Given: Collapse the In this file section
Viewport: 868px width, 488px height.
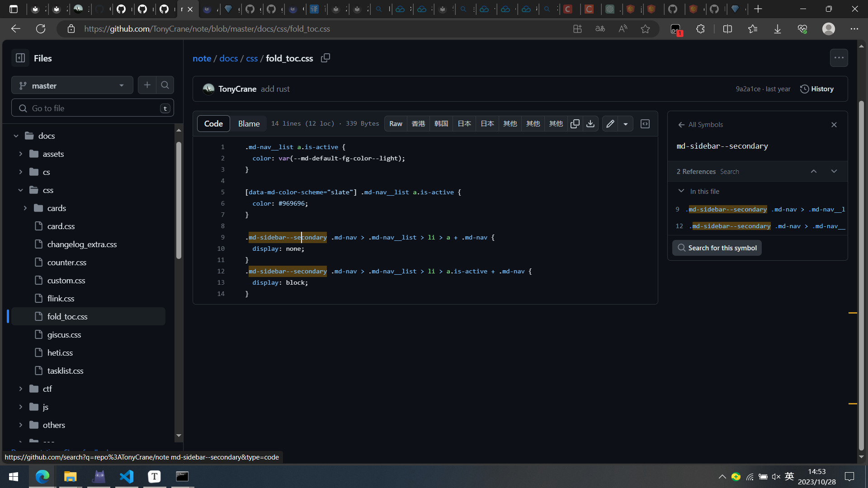Looking at the screenshot, I should click(681, 191).
